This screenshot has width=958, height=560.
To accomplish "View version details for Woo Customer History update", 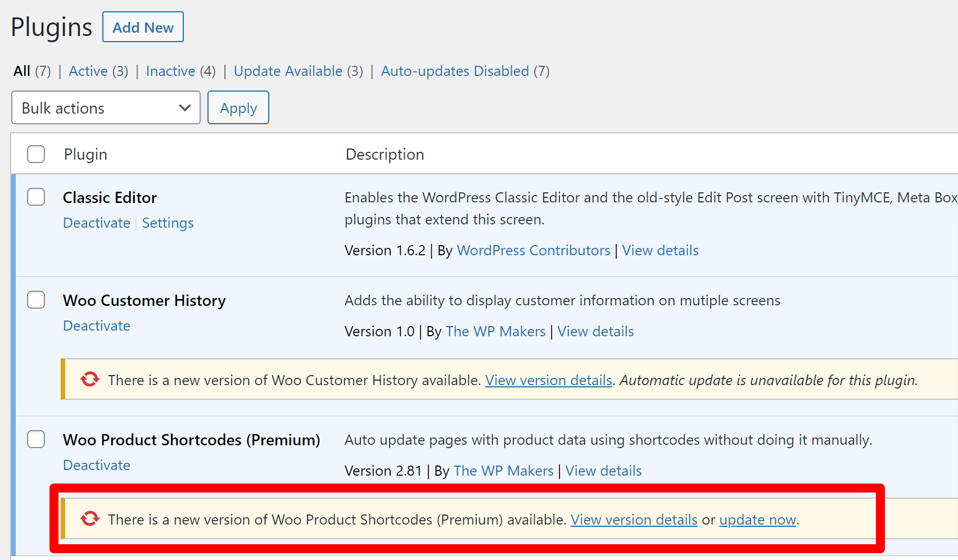I will (549, 380).
